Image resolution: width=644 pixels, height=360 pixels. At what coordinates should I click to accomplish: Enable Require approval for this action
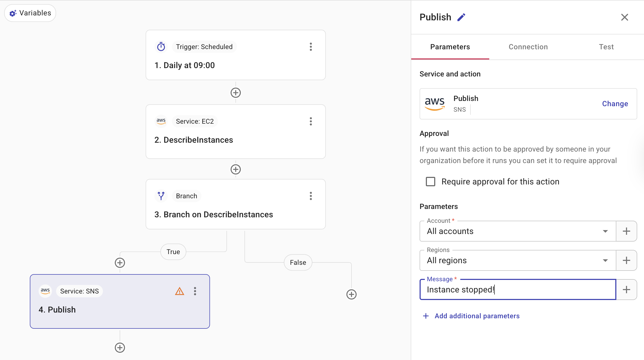(431, 182)
